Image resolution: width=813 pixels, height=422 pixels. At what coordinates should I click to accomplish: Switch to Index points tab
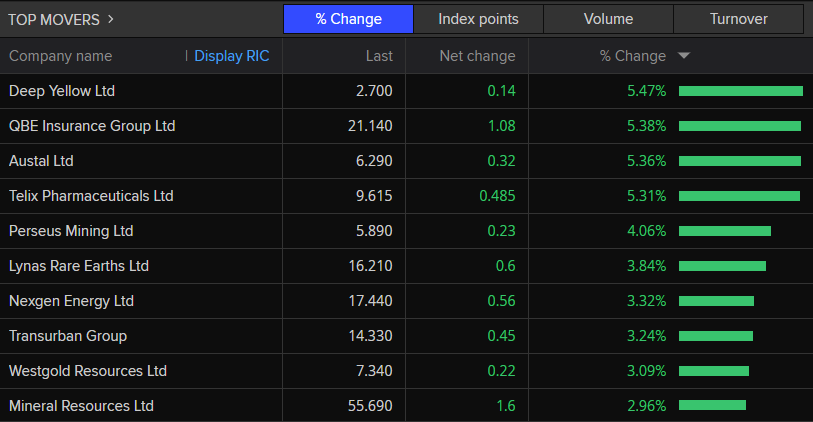(x=478, y=19)
